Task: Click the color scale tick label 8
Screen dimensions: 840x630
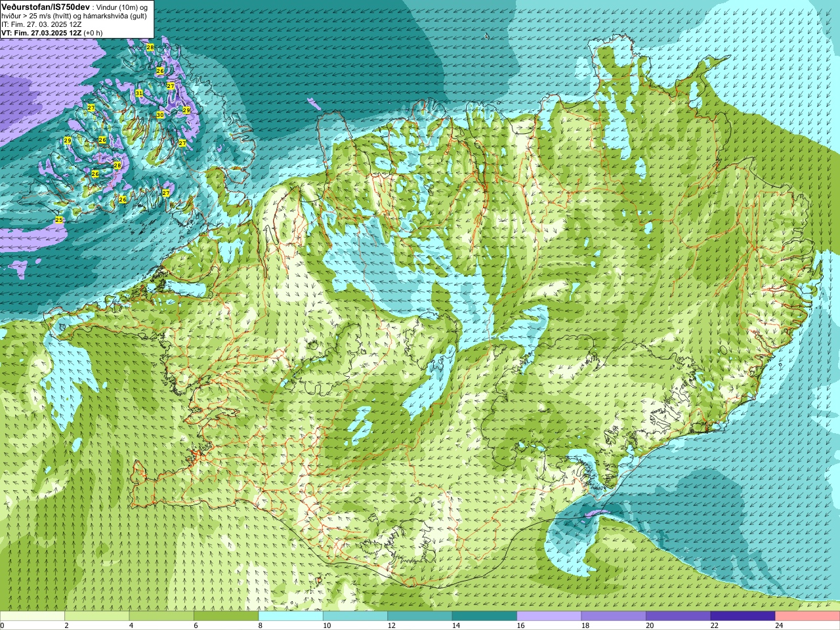Action: (261, 625)
